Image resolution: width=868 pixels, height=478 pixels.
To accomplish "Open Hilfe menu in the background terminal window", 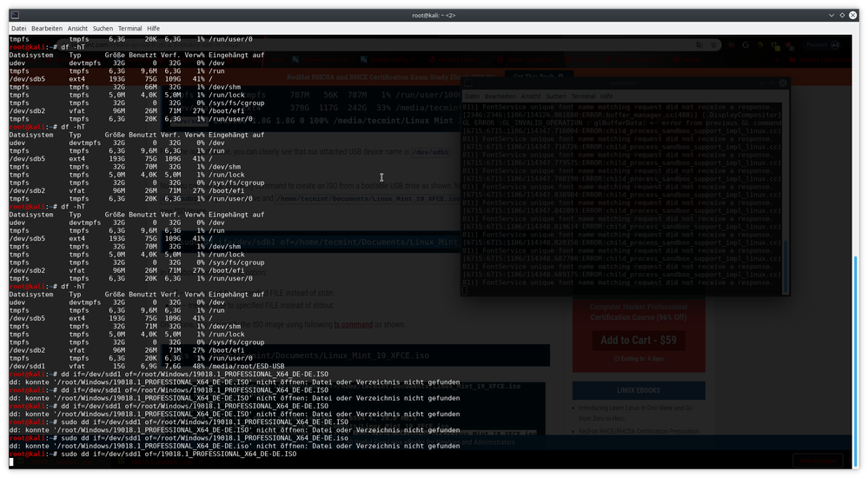I will tap(606, 96).
